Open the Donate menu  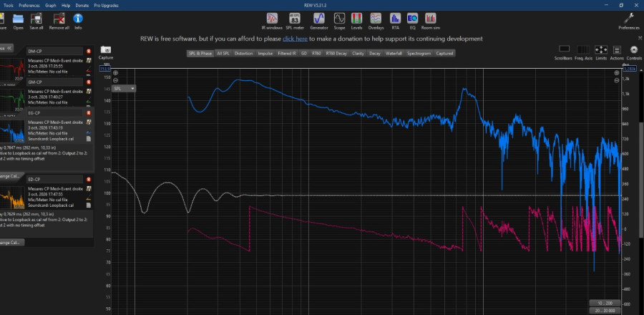click(x=82, y=5)
